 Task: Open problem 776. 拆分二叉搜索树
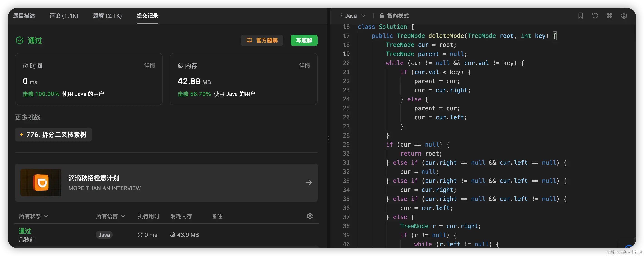(53, 135)
